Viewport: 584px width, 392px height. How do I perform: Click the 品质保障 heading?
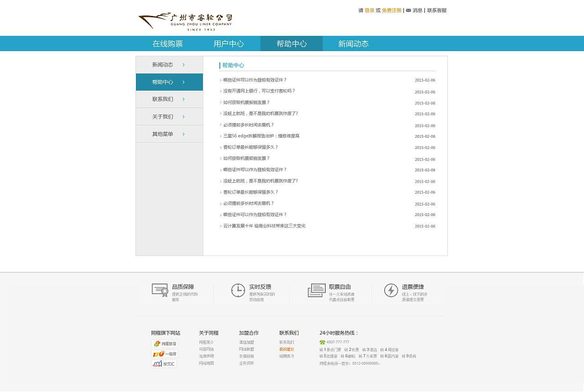[183, 287]
